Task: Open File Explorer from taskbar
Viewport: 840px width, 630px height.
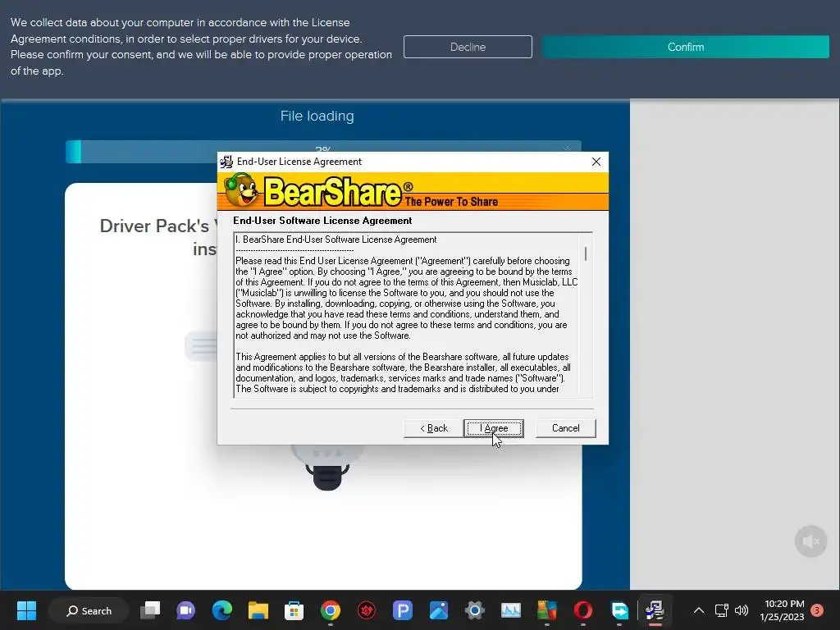Action: coord(258,610)
